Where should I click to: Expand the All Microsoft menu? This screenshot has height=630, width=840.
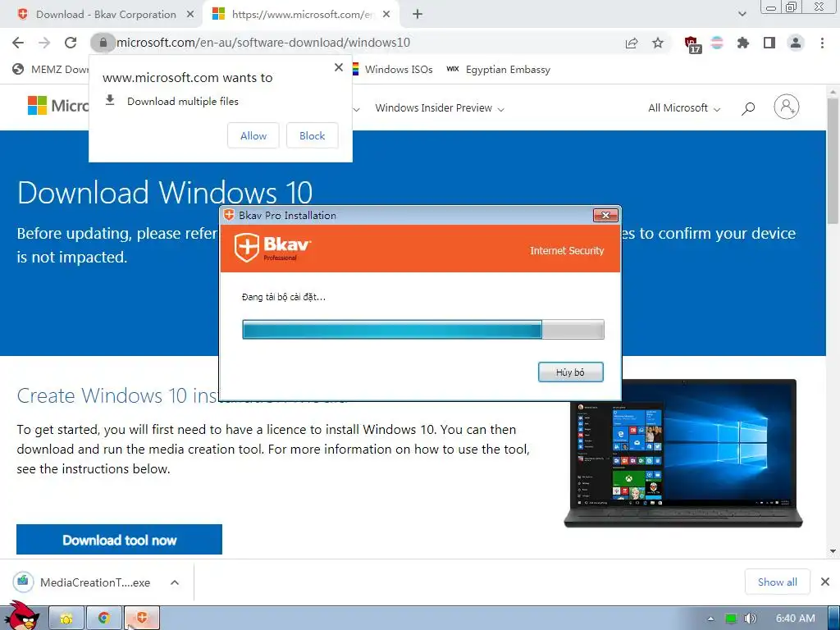coord(684,108)
